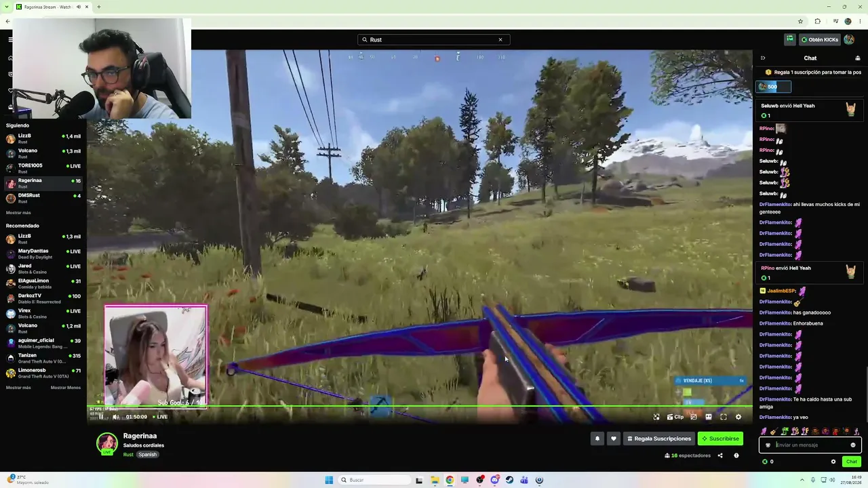Open Tanizen recommended channel
This screenshot has width=868, height=488.
[x=43, y=358]
